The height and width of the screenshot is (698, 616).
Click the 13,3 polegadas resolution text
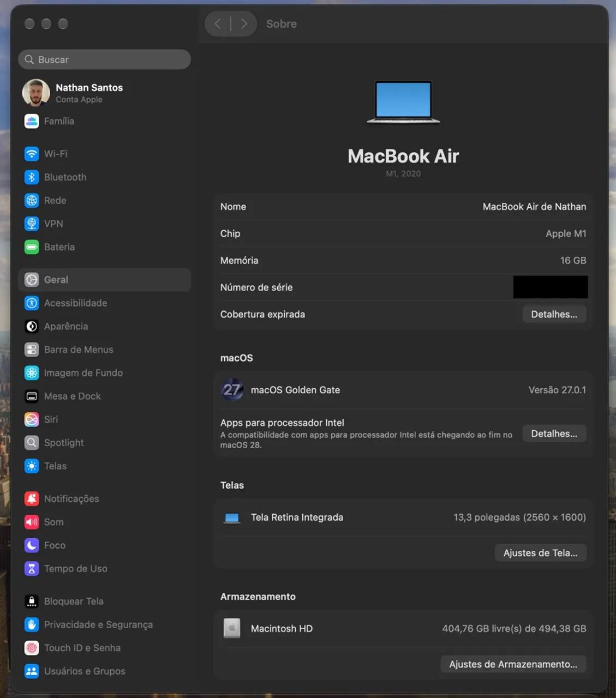[x=519, y=518]
